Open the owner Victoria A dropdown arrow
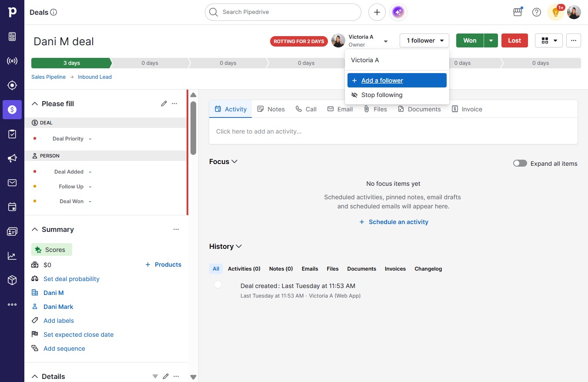Viewport: 588px width, 382px height. [x=386, y=41]
